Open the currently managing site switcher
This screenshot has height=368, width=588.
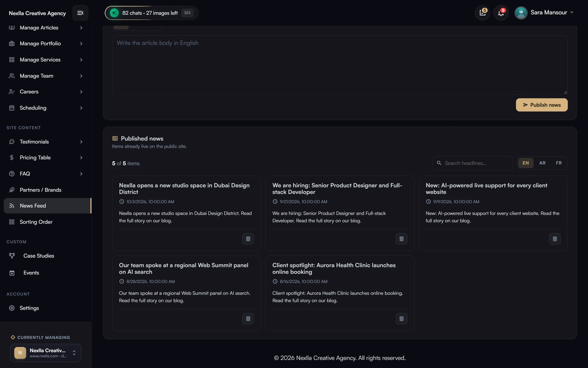point(46,353)
